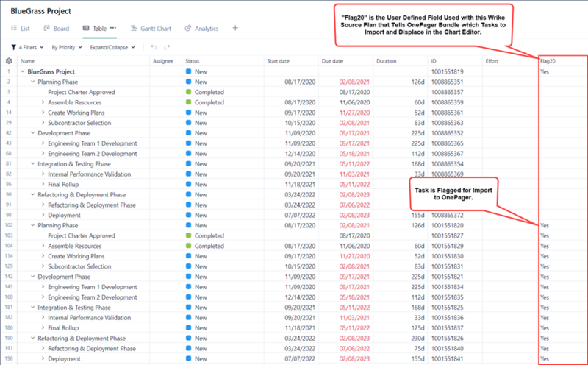This screenshot has height=365, width=588.
Task: Collapse Development Phase in row 142
Action: point(32,277)
